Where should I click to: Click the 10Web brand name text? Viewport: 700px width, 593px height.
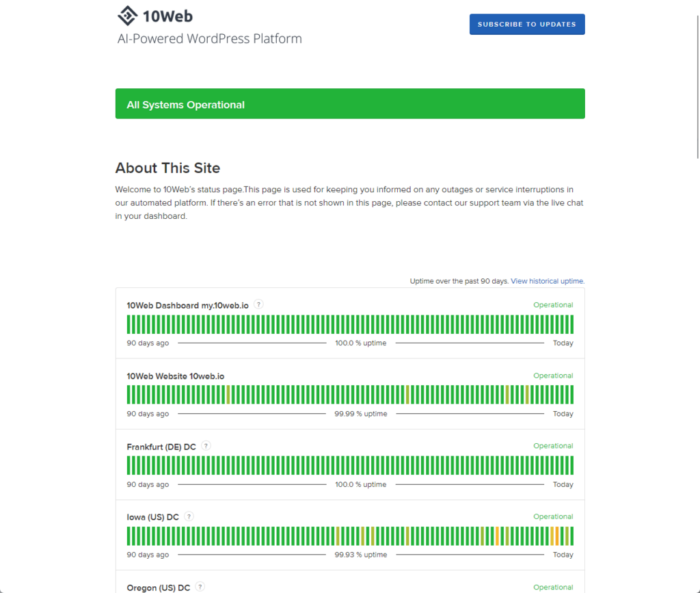167,16
